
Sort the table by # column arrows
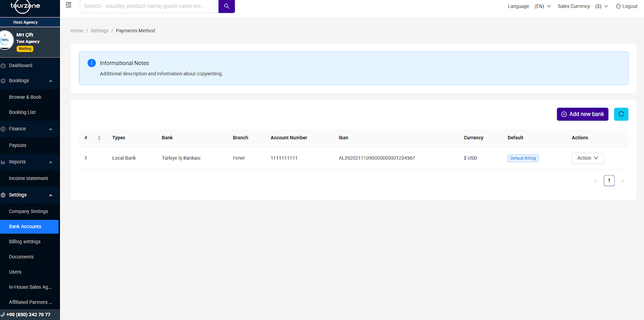(99, 138)
